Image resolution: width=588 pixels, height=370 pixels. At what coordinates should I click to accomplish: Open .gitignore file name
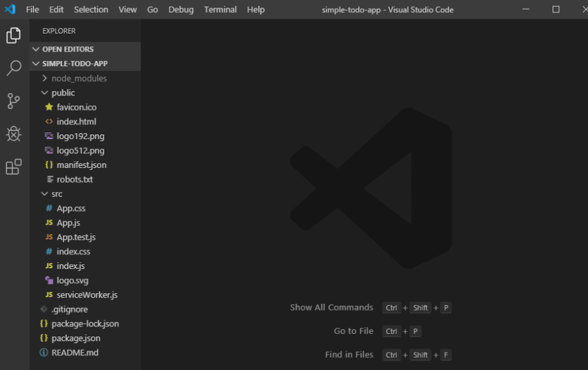69,309
